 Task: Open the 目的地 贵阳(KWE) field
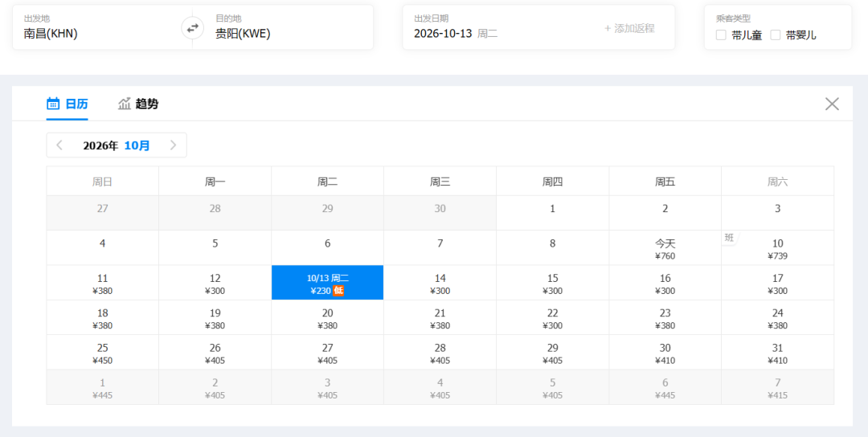coord(283,27)
